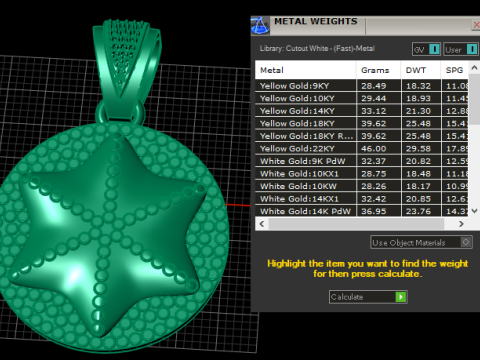Viewport: 480px width, 360px height.
Task: Click the 28.49 grams value
Action: pyautogui.click(x=374, y=86)
